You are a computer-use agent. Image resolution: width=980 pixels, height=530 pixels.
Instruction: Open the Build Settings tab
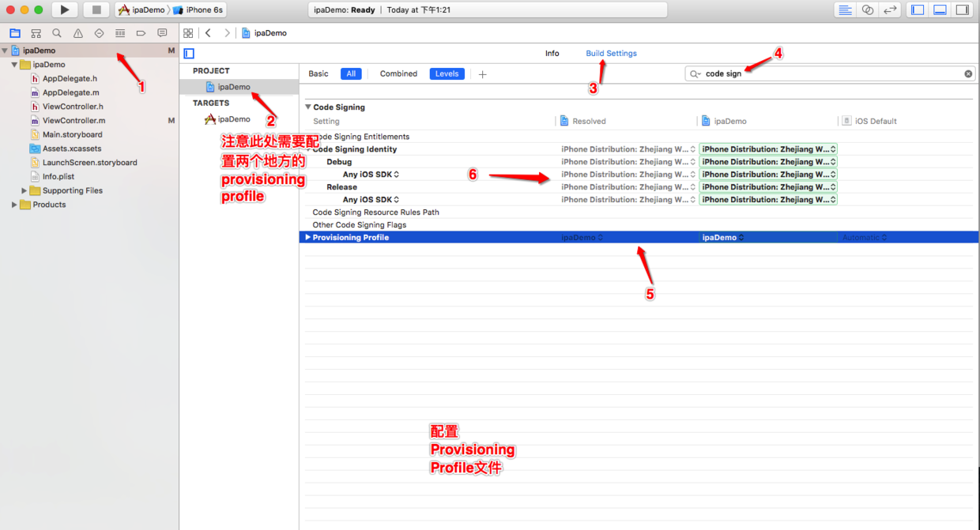(611, 54)
